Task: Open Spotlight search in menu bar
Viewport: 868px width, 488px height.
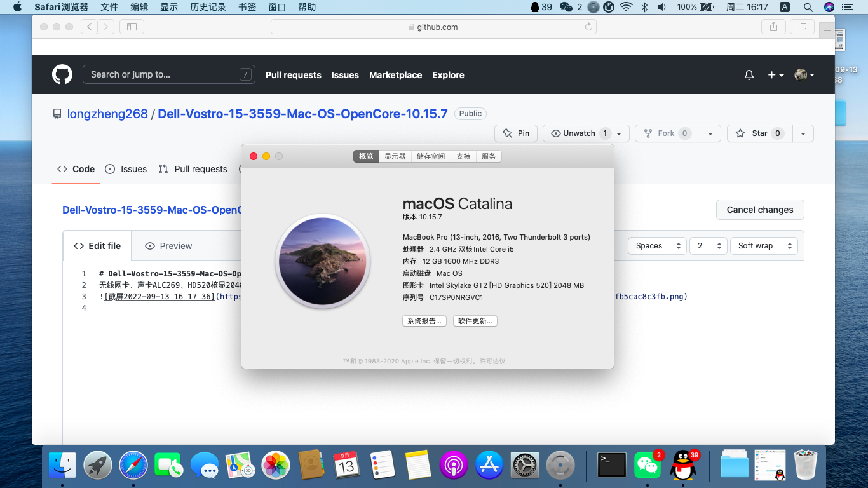Action: coord(808,7)
